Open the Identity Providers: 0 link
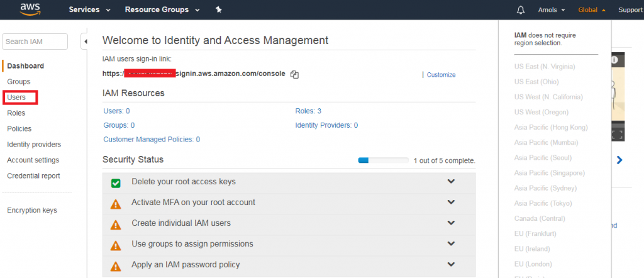Viewport: 644px width, 278px height. click(x=326, y=125)
